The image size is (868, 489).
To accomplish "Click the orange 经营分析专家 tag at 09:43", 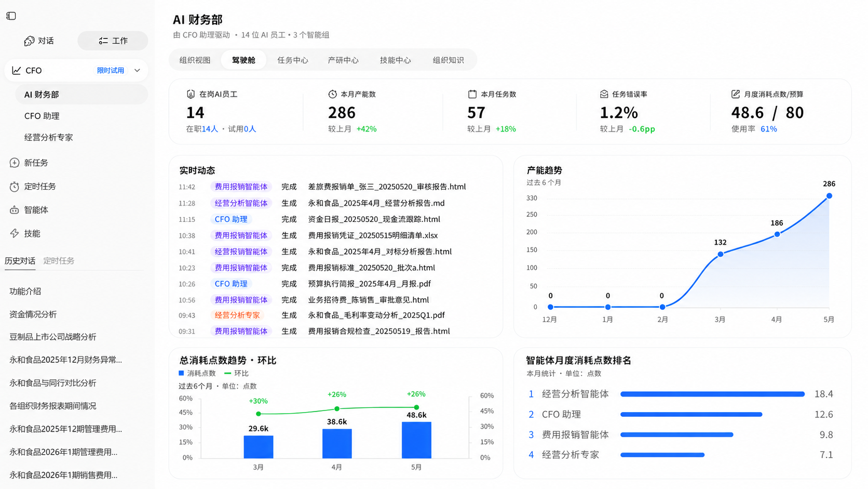I will click(237, 315).
